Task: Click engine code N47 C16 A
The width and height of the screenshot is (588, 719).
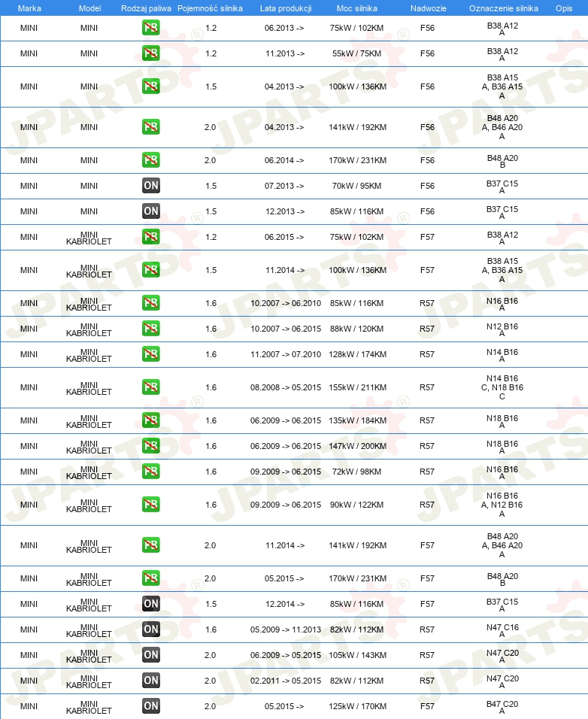Action: (x=502, y=630)
